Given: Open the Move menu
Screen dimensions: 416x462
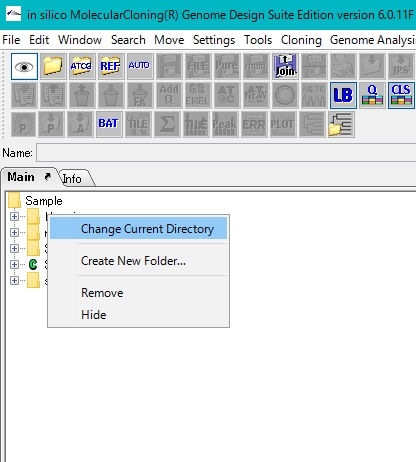Looking at the screenshot, I should tap(169, 40).
